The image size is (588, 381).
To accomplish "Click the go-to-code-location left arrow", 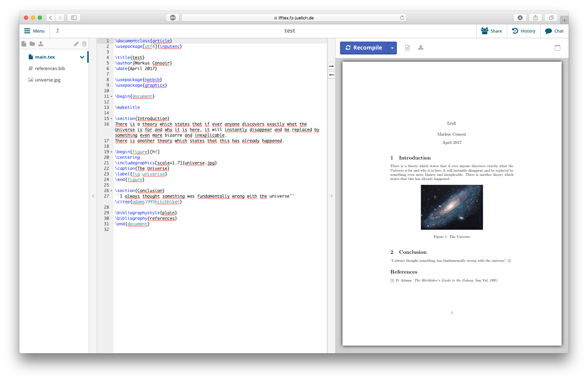I will 331,75.
